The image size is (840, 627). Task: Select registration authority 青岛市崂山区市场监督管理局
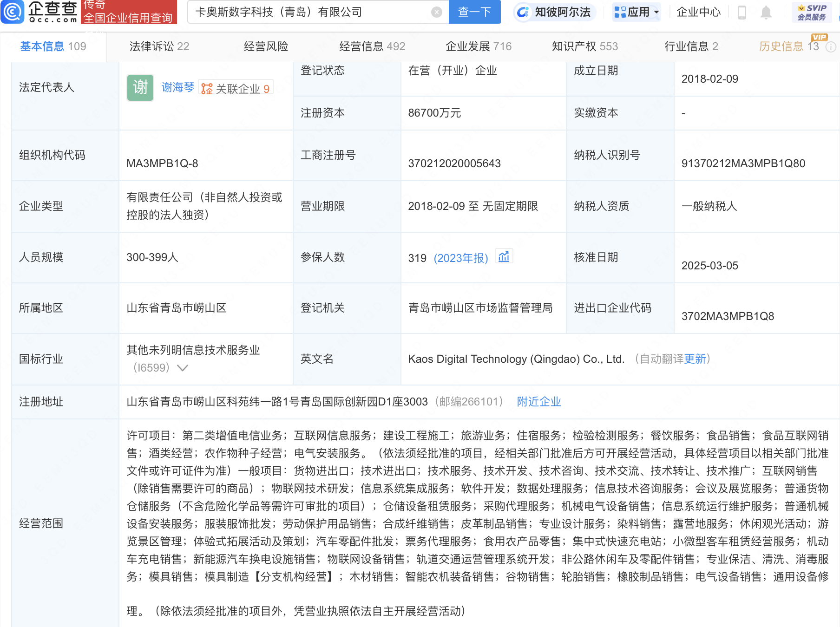[480, 308]
